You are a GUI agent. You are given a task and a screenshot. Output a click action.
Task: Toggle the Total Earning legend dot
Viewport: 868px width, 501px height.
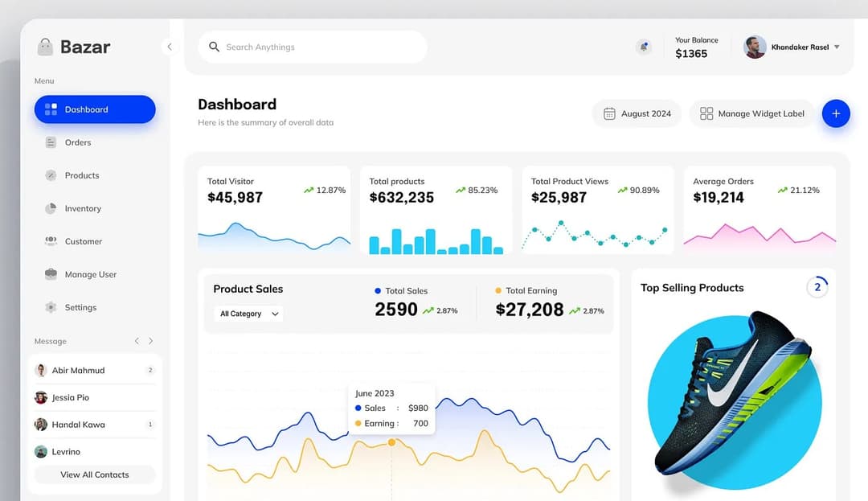[x=499, y=290]
